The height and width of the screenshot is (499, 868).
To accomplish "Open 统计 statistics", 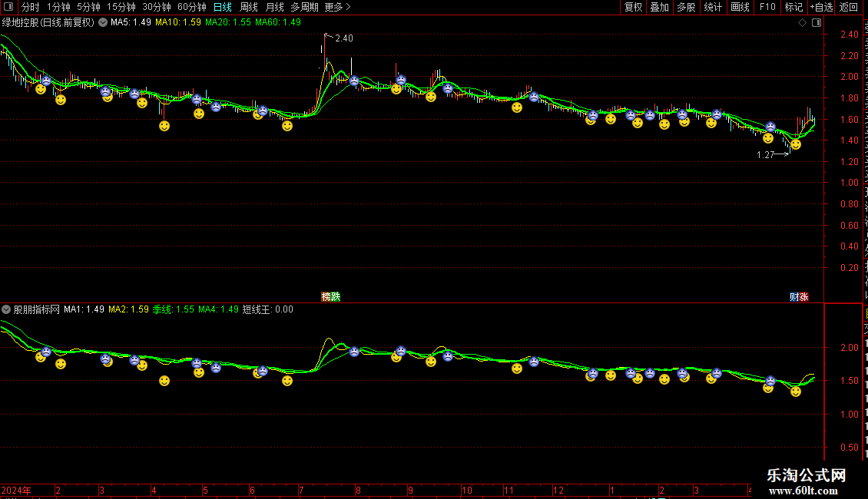I will click(713, 7).
